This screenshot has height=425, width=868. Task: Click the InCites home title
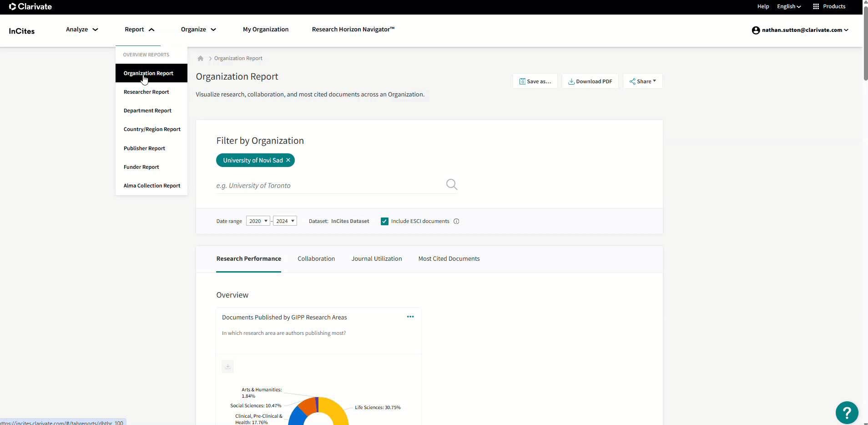coord(22,31)
